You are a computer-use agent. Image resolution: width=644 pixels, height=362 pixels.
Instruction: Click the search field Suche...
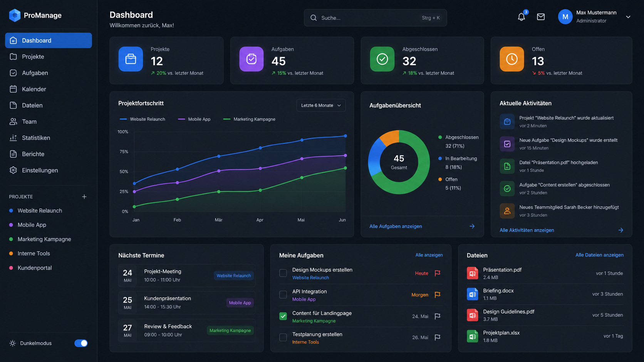[375, 18]
